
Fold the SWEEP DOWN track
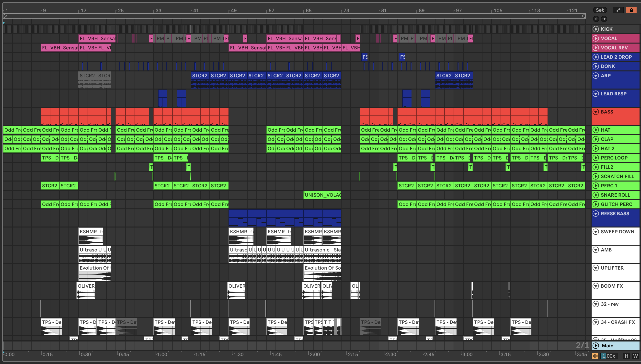click(596, 231)
